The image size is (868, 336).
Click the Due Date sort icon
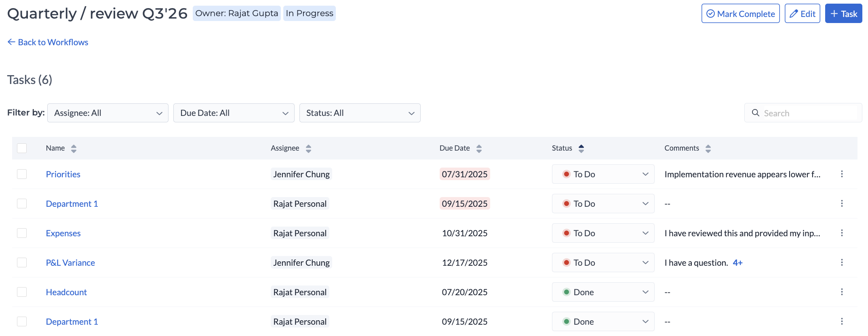pos(479,149)
